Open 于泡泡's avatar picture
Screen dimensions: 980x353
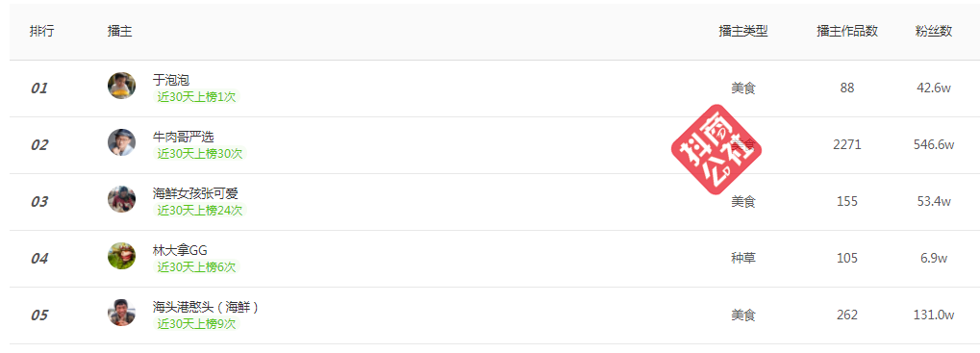[x=121, y=86]
